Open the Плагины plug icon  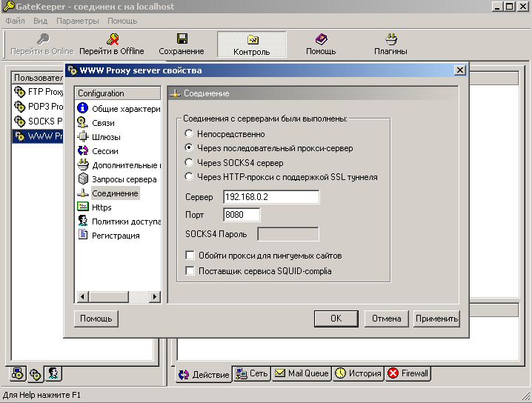(391, 39)
